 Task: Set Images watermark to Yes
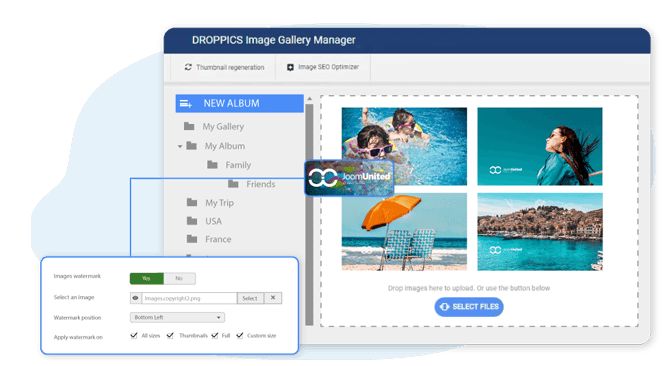tap(147, 278)
